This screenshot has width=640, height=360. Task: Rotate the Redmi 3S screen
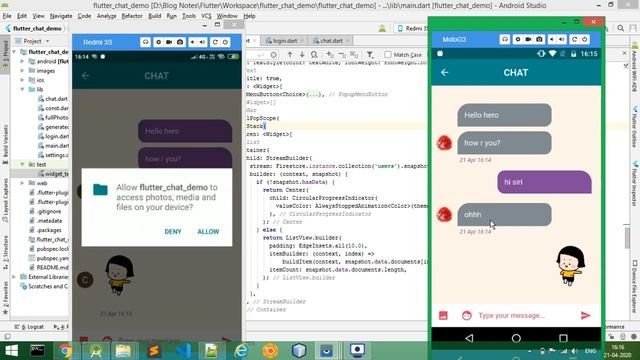pos(215,42)
